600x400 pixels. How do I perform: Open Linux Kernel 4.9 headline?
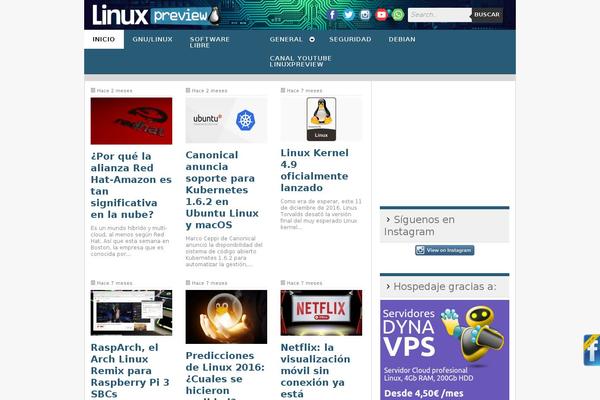pos(315,170)
